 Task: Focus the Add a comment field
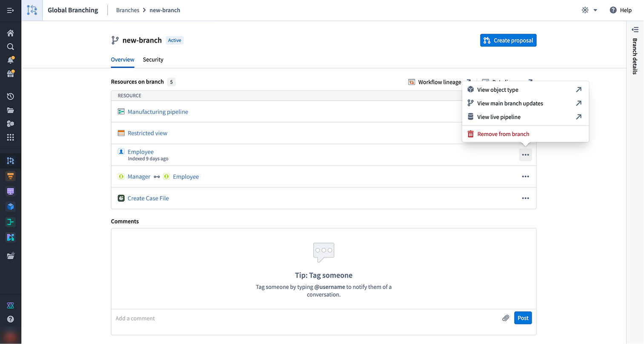point(306,318)
